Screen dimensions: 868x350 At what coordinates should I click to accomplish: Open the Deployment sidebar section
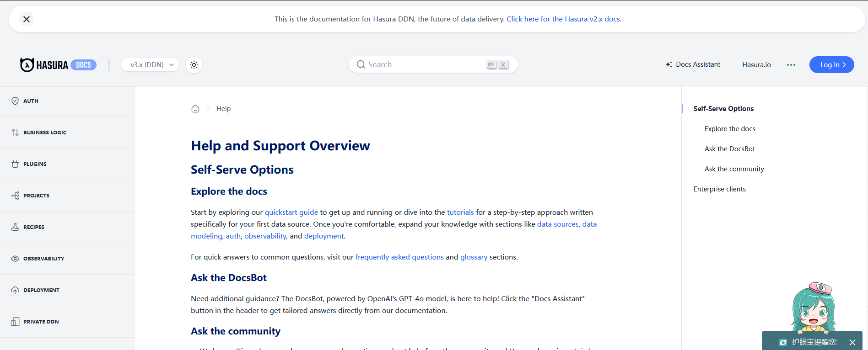point(67,290)
